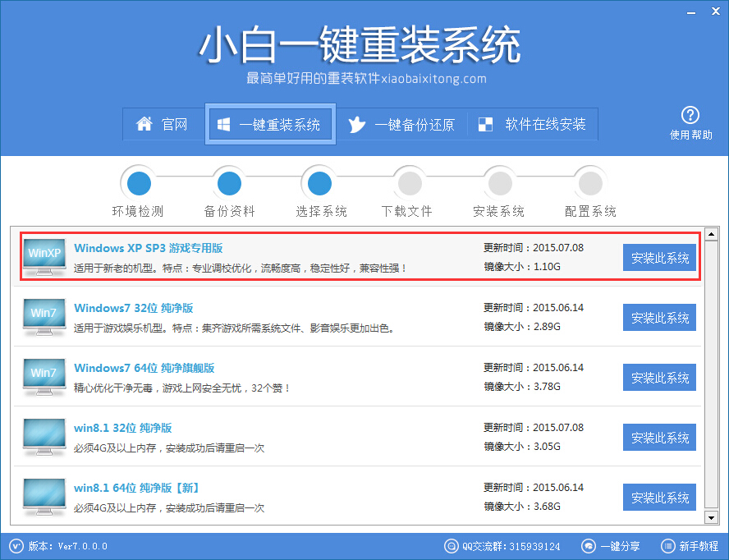
Task: Select the 备份资料 progress step
Action: pyautogui.click(x=228, y=182)
